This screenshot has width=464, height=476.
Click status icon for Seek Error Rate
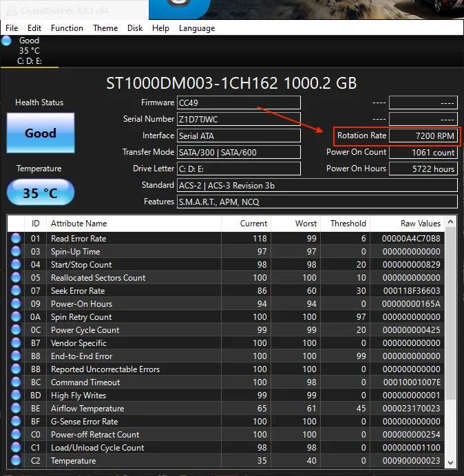pos(16,291)
